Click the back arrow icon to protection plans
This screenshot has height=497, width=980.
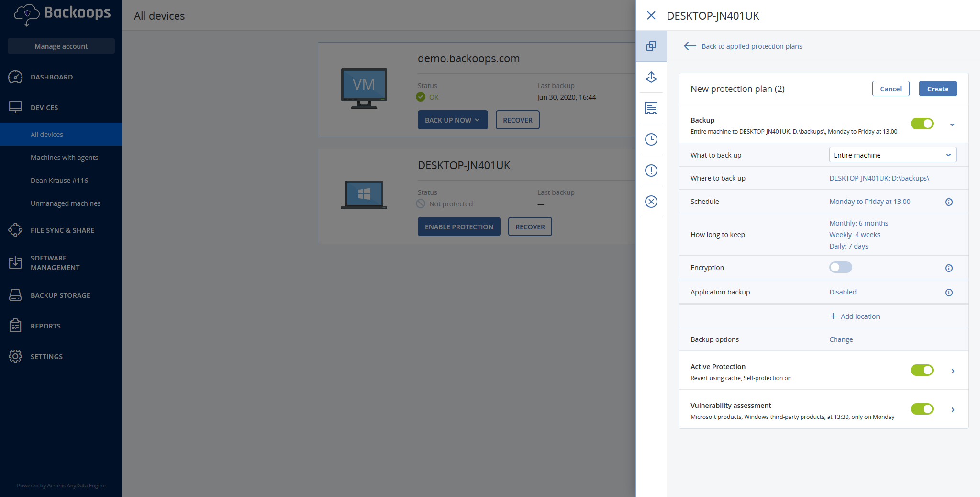[x=690, y=46]
